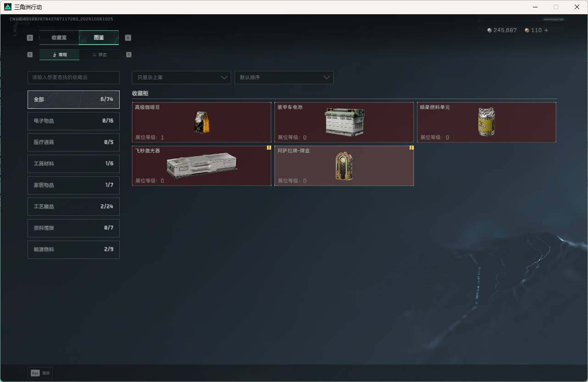Image resolution: width=588 pixels, height=382 pixels.
Task: Click the 暗星燃料单元 item name label
Action: point(435,107)
